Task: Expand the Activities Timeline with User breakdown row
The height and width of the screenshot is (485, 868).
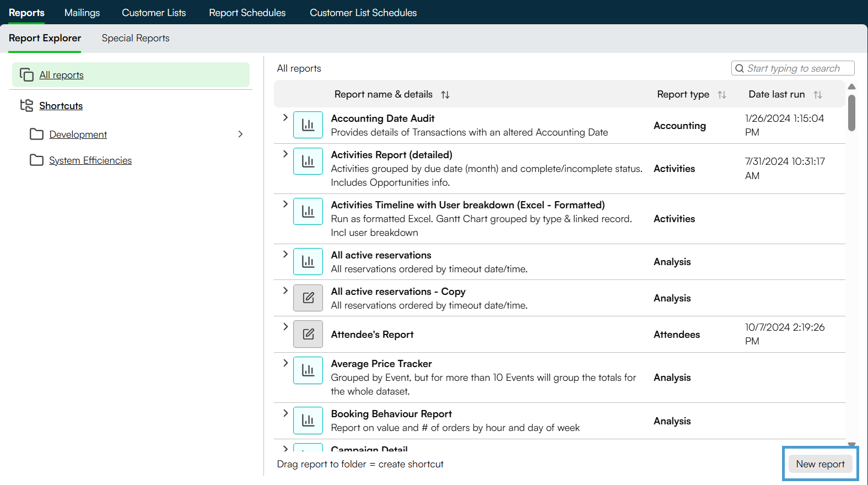Action: click(285, 204)
